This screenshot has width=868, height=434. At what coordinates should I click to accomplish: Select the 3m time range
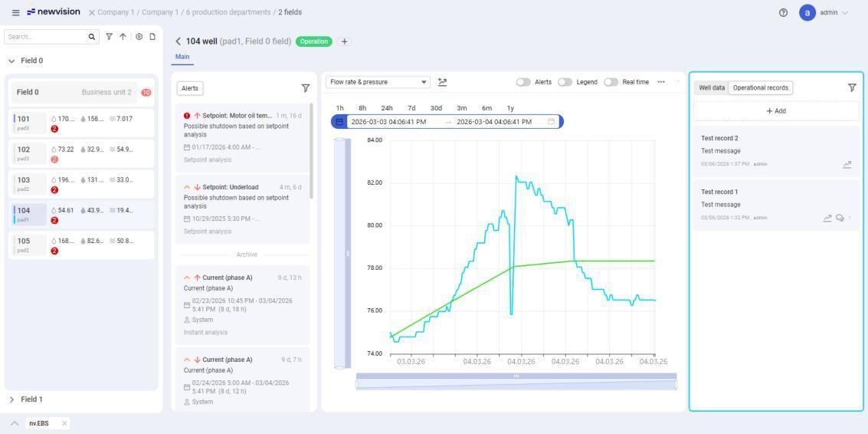coord(462,108)
